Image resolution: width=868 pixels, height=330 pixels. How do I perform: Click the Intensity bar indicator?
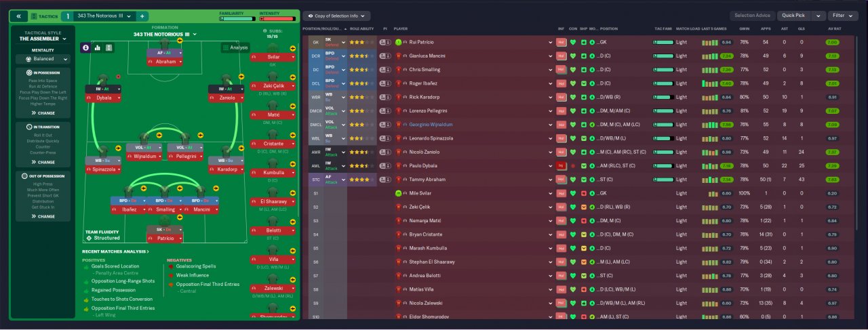tap(277, 19)
